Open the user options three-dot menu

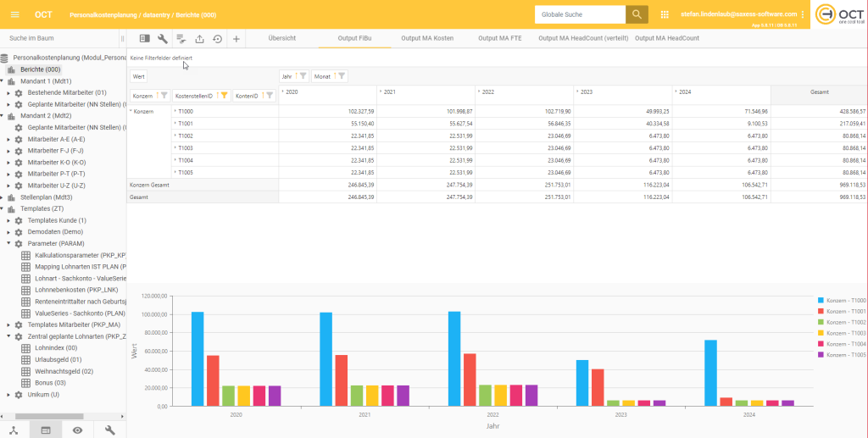pyautogui.click(x=802, y=14)
